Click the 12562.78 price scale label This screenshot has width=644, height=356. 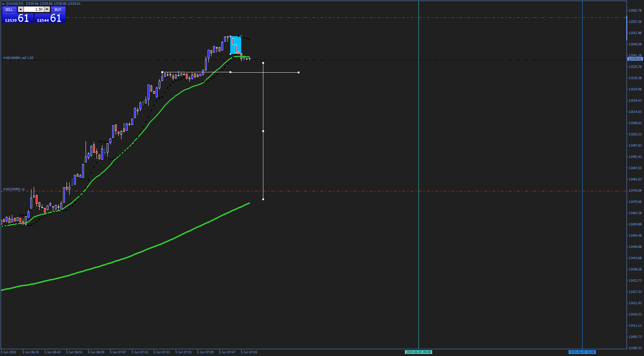click(x=635, y=11)
